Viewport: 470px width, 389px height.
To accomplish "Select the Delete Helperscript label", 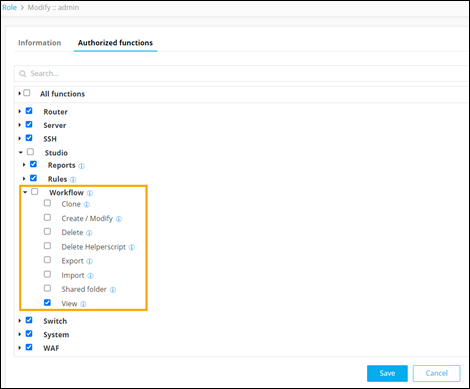I will point(94,247).
